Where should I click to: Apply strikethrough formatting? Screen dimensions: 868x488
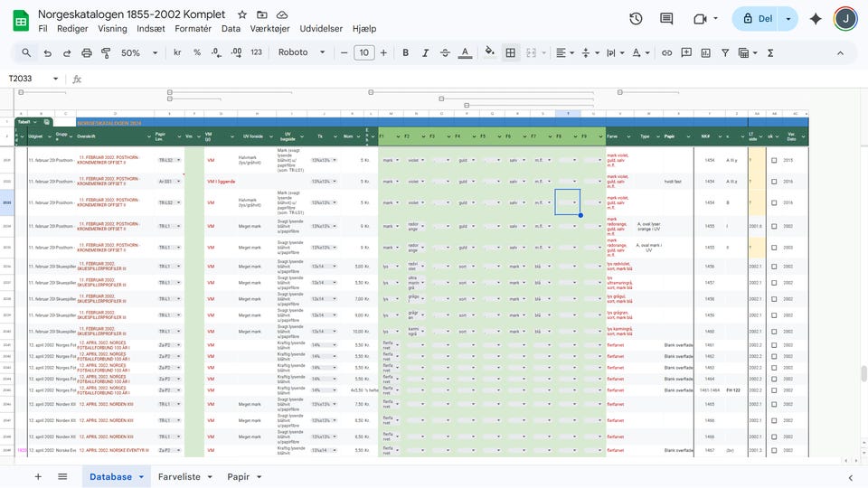click(445, 52)
